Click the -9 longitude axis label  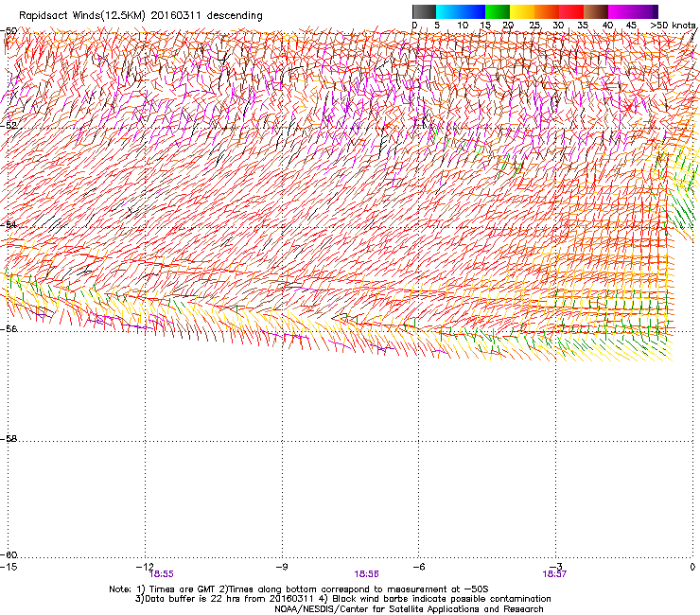point(282,567)
